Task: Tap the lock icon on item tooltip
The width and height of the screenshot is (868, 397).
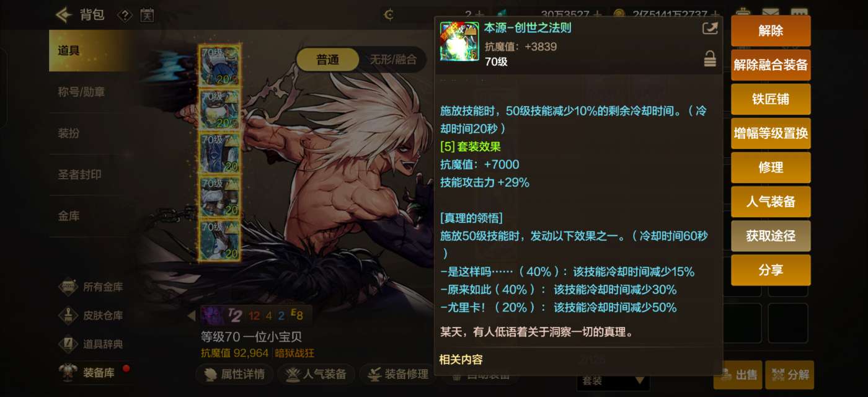Action: point(710,60)
